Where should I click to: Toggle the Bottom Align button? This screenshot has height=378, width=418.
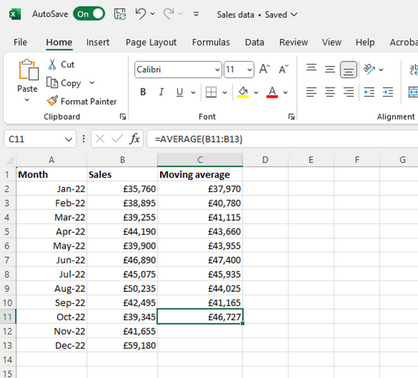click(x=348, y=69)
